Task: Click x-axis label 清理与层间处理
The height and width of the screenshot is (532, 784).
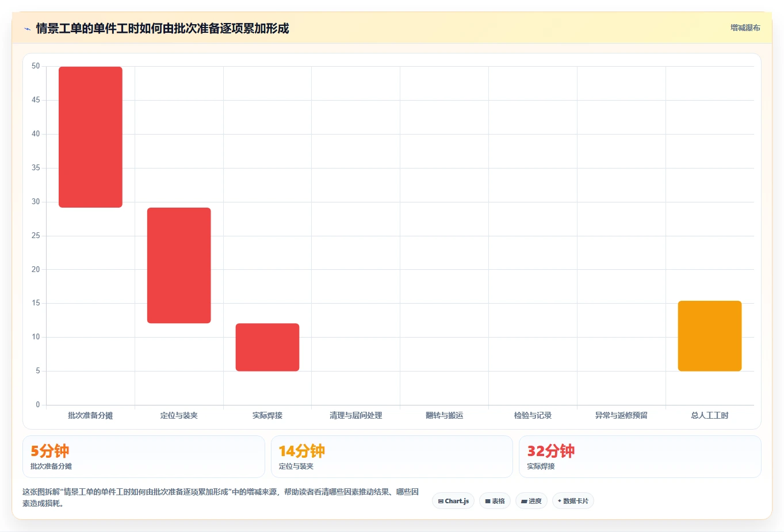Action: (x=356, y=415)
